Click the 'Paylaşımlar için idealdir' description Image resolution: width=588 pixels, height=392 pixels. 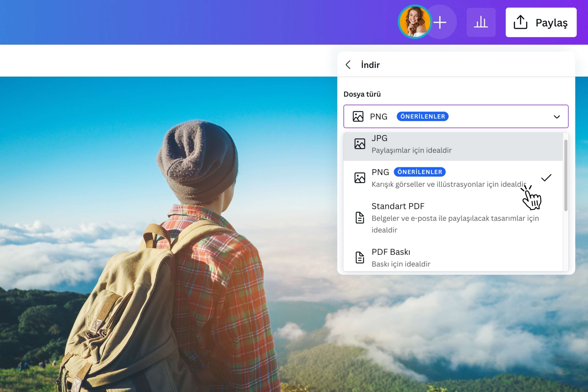(x=411, y=150)
